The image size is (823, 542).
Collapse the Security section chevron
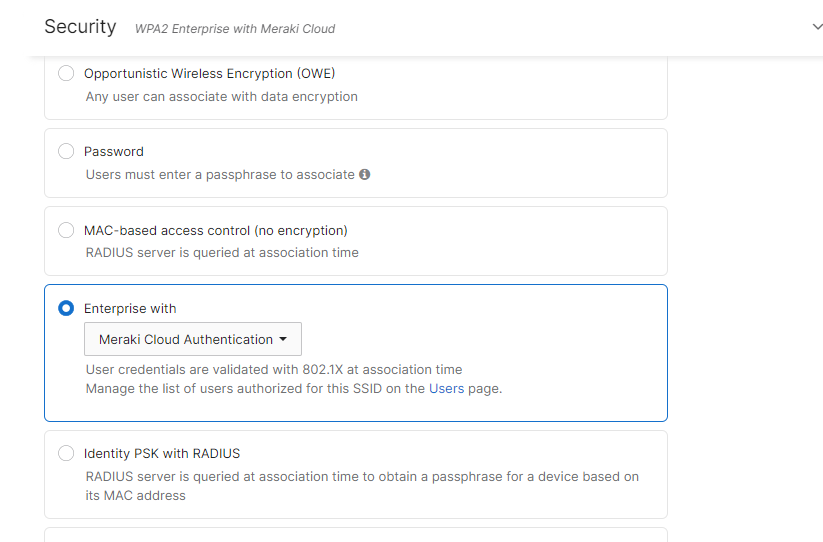pos(817,27)
